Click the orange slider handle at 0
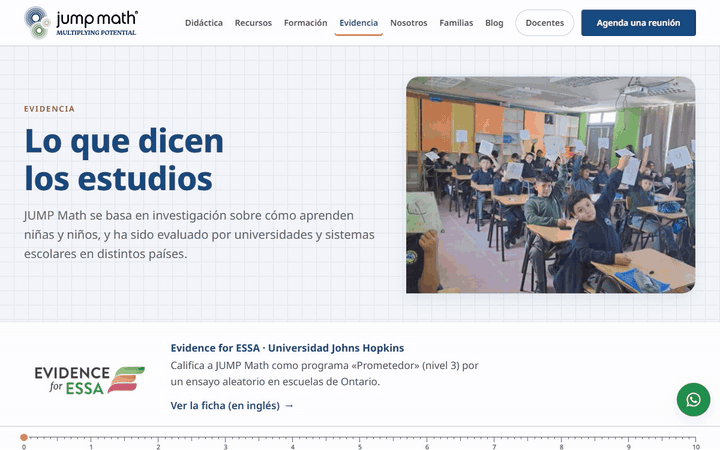Viewport: 720px width, 450px height. (24, 437)
